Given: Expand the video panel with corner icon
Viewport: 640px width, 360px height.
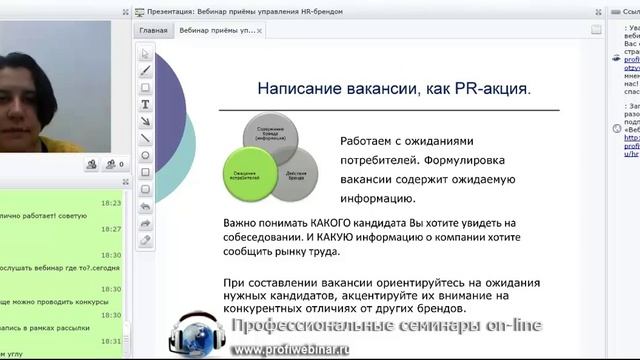Looking at the screenshot, I should [126, 12].
